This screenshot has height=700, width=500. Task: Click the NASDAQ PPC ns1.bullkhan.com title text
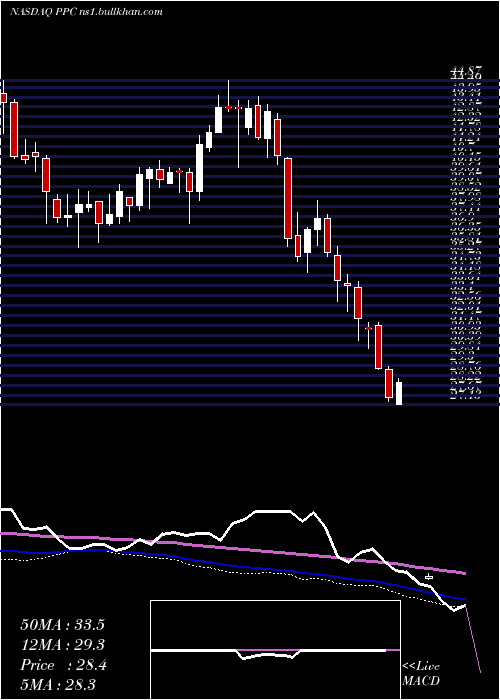[86, 12]
